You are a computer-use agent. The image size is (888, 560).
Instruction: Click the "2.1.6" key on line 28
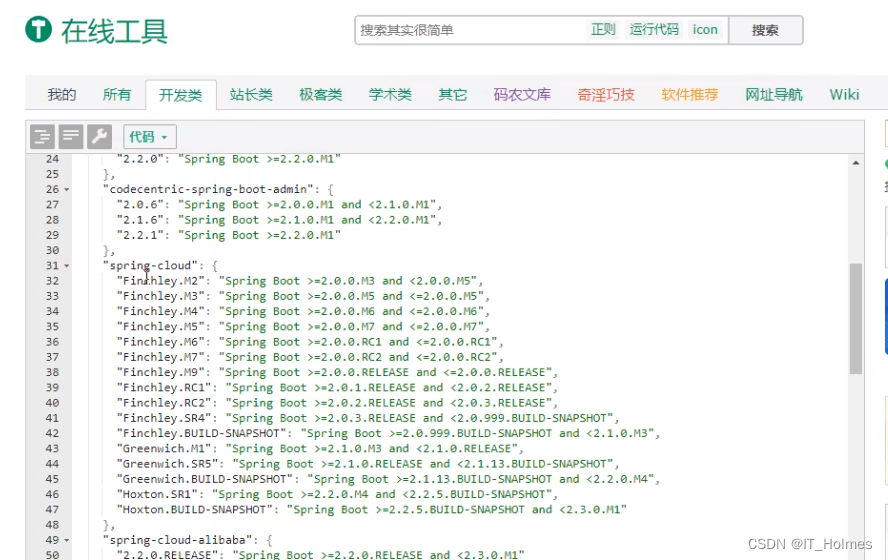point(140,220)
